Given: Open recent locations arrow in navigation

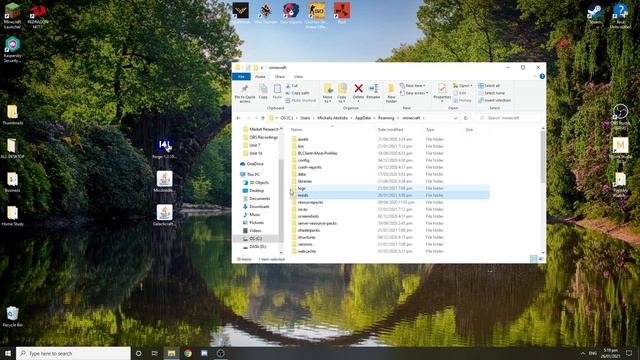Looking at the screenshot, I should 256,118.
